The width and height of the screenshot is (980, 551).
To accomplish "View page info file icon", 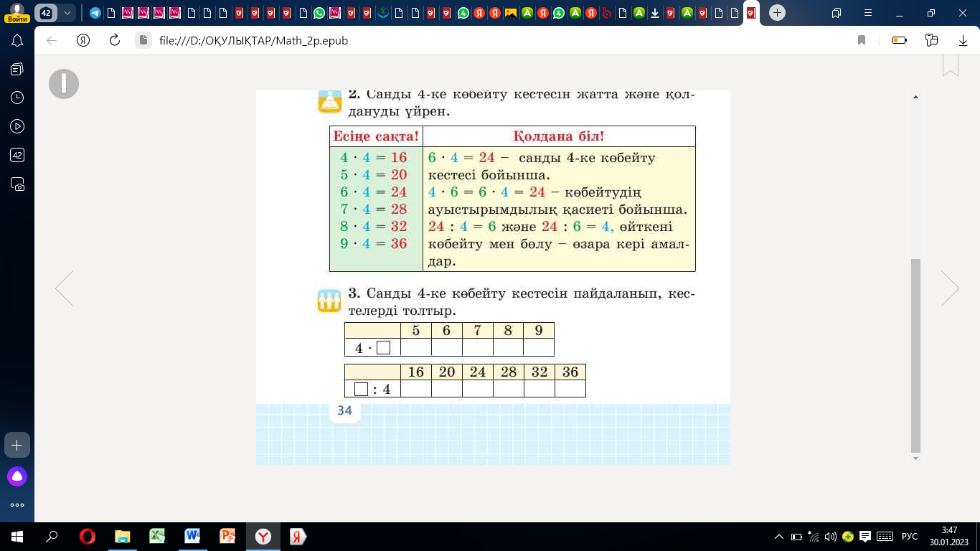I will pos(143,41).
